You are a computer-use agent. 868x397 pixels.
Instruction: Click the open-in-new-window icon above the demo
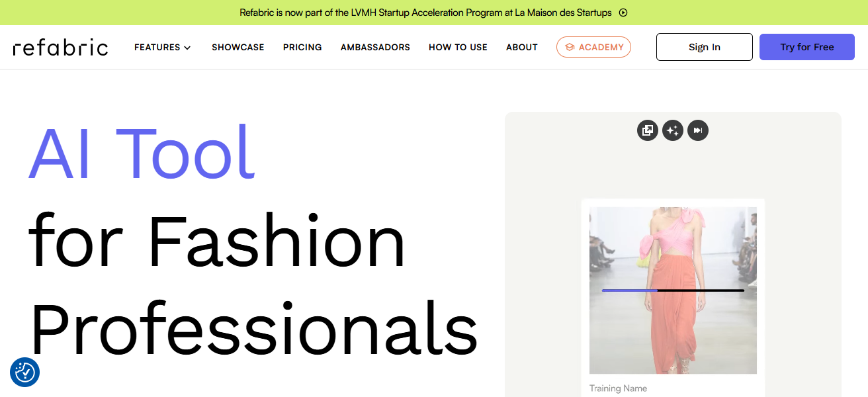coord(648,130)
